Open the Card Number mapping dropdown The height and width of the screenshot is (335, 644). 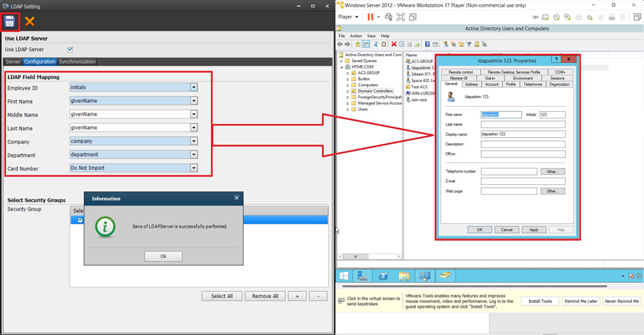[x=194, y=169]
